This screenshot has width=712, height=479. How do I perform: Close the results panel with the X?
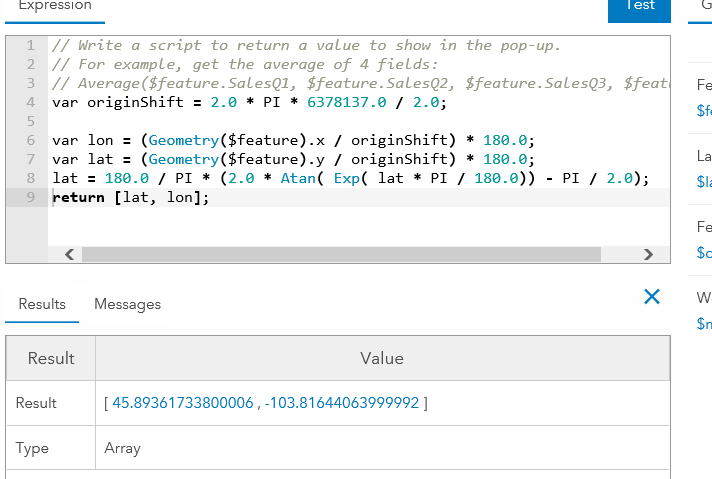pos(652,296)
